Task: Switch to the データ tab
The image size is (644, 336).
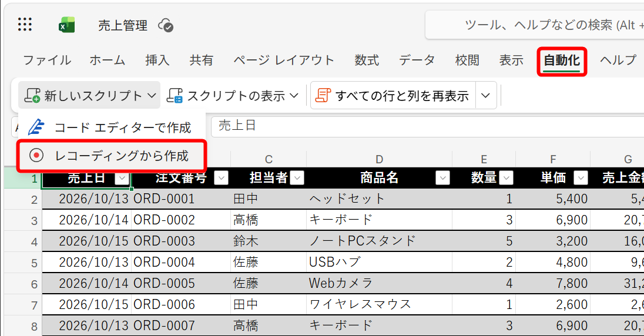Action: pyautogui.click(x=417, y=61)
